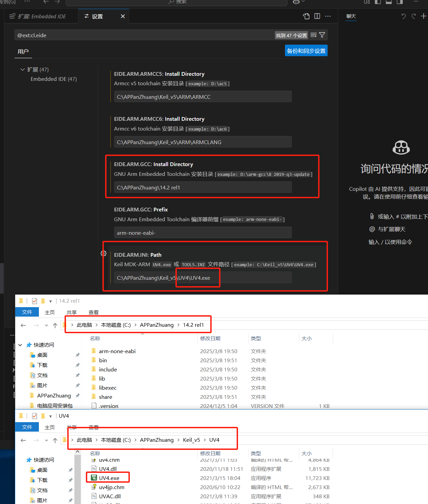The image size is (428, 504).
Task: Expand chevron after Keil_v5 in UV4 address bar
Action: pos(205,440)
